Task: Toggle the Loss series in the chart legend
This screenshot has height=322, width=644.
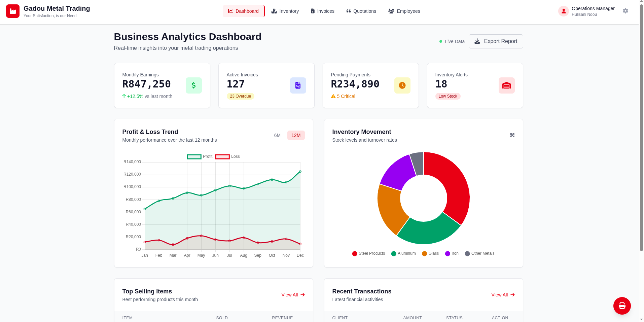Action: click(227, 156)
